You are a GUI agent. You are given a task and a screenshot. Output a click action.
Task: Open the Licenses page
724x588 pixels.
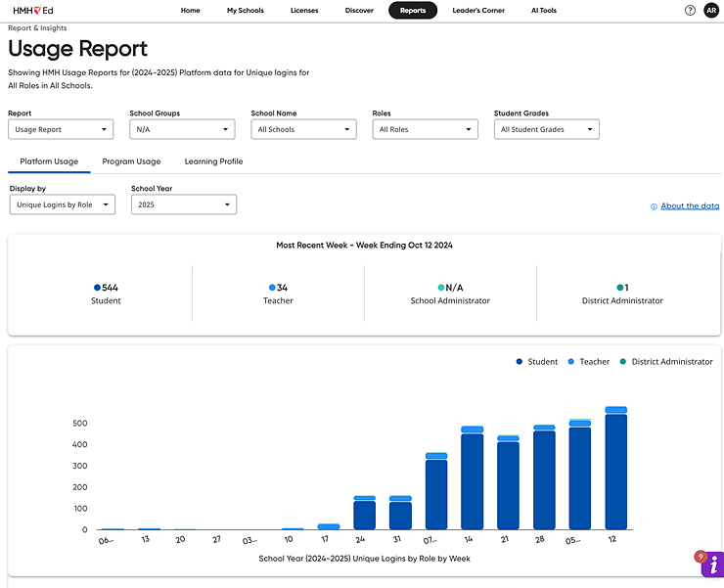304,10
